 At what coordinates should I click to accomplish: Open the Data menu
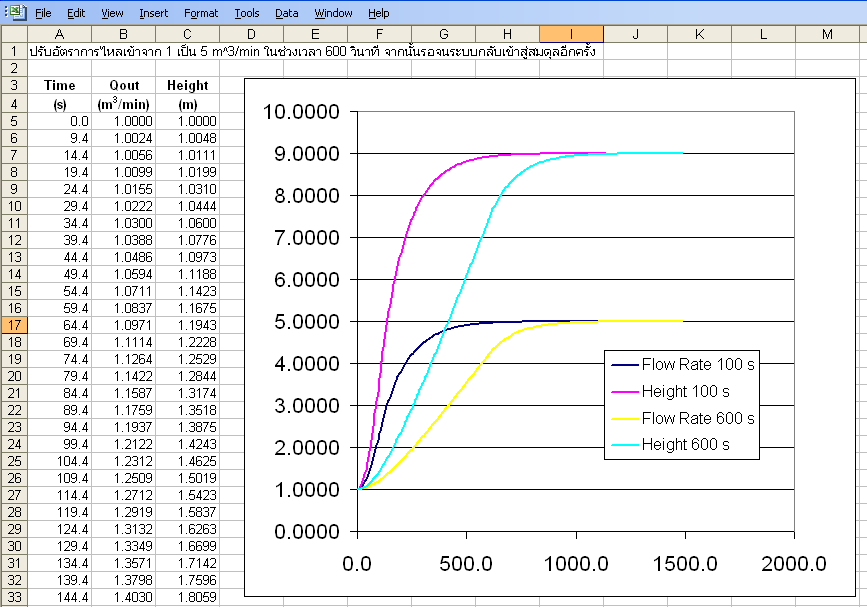[286, 13]
